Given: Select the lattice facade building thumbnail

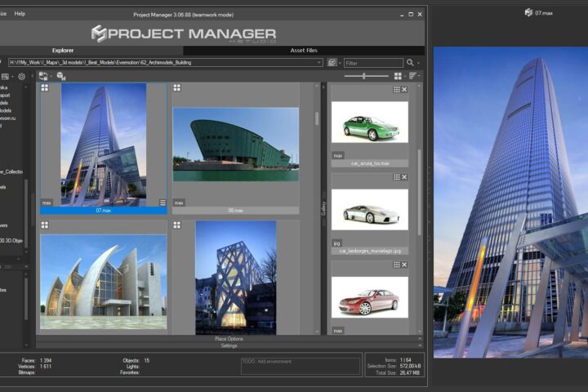Looking at the screenshot, I should (x=236, y=278).
